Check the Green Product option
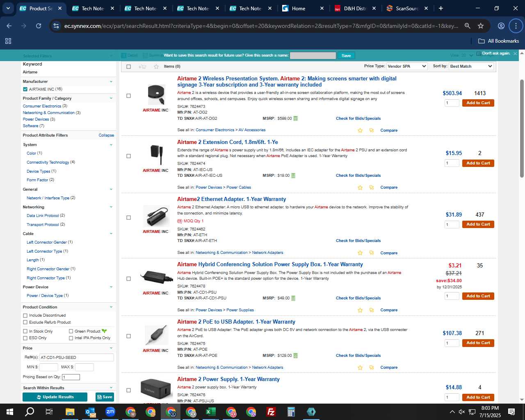This screenshot has width=525, height=420. [x=71, y=331]
